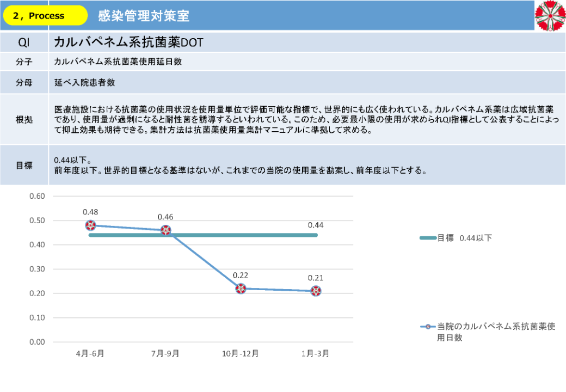Click the 目標 row label in table
The height and width of the screenshot is (392, 566).
[x=24, y=165]
